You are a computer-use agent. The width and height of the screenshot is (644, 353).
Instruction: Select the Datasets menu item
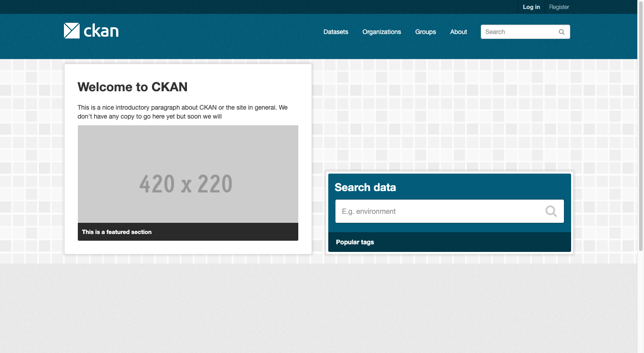(x=335, y=32)
